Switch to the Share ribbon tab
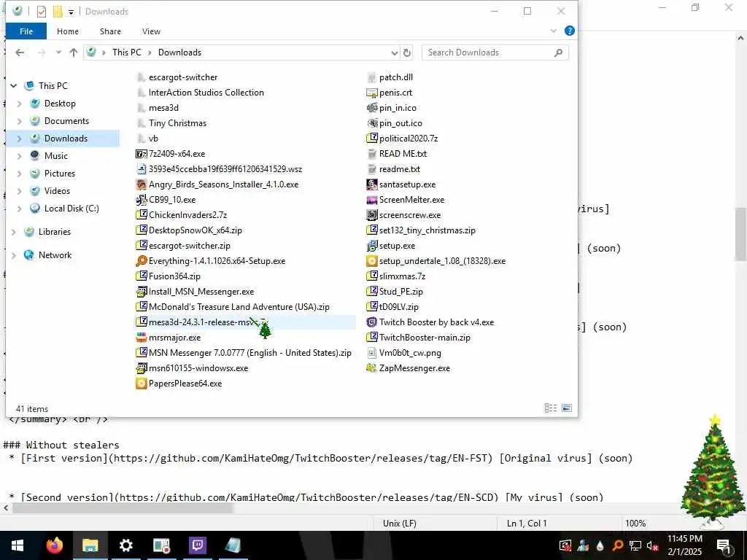The image size is (747, 560). pyautogui.click(x=111, y=31)
